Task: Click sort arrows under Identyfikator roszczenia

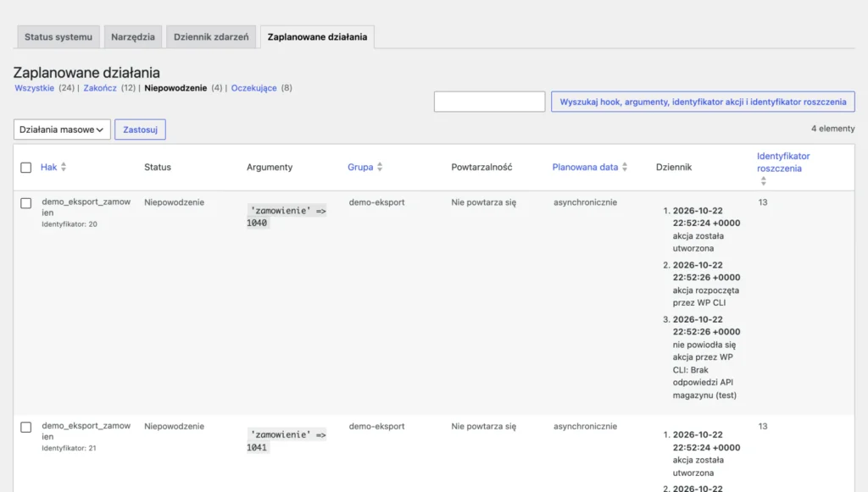Action: pos(764,180)
